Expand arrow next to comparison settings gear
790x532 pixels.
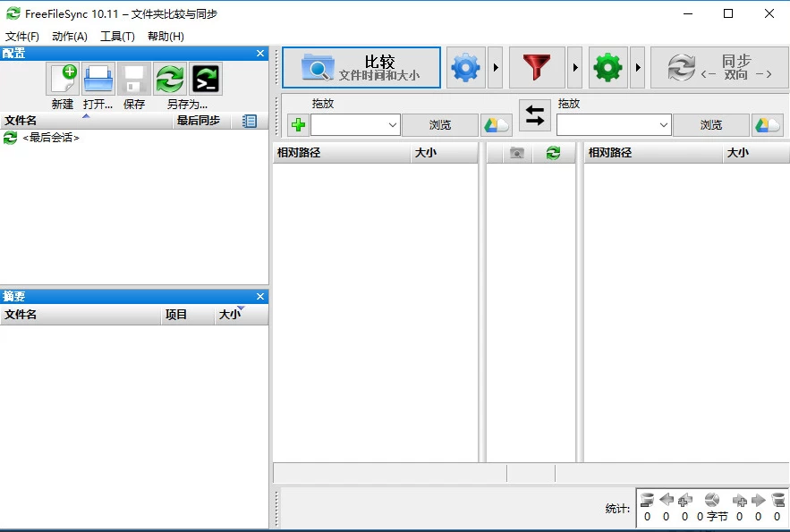[x=496, y=68]
